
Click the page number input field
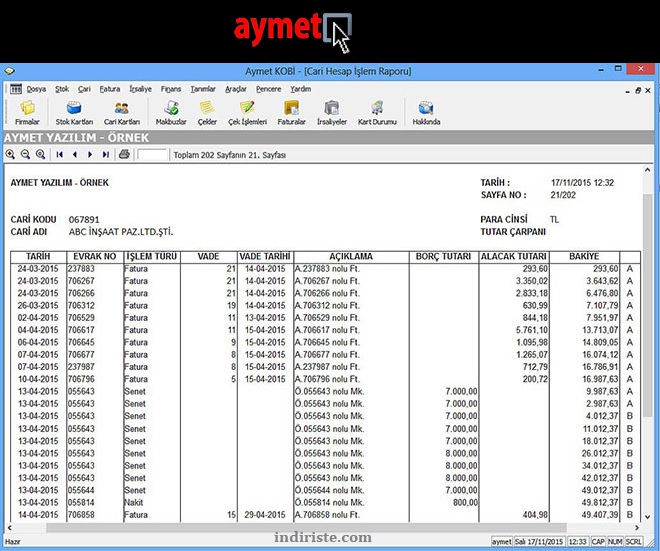152,154
